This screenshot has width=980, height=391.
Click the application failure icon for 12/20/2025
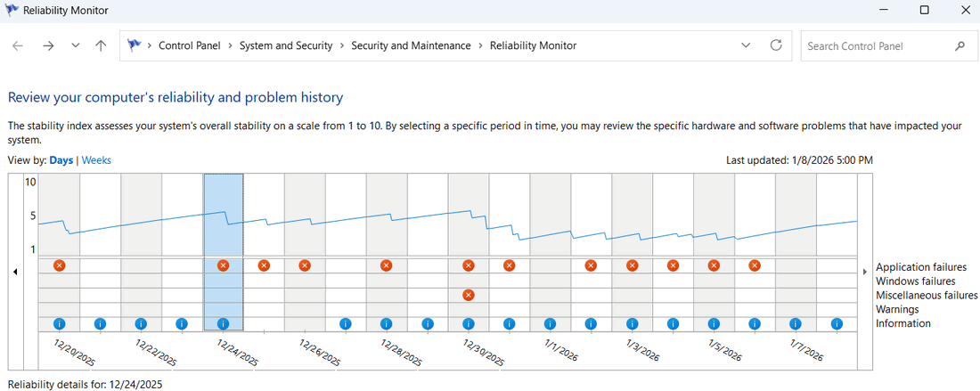pyautogui.click(x=60, y=265)
